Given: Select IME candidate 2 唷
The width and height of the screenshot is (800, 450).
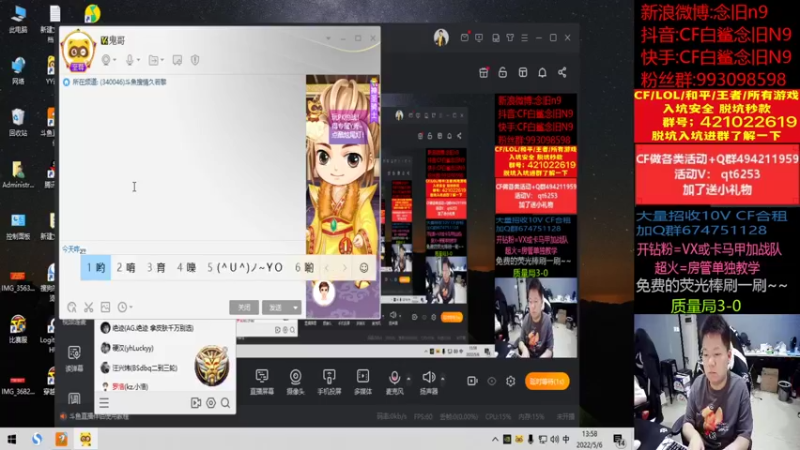Looking at the screenshot, I should [x=126, y=267].
